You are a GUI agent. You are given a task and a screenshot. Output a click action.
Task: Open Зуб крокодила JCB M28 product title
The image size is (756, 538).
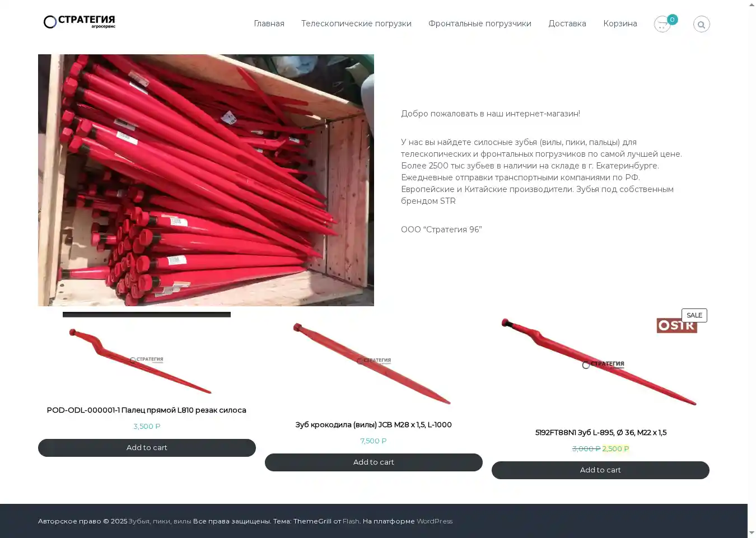click(x=374, y=424)
